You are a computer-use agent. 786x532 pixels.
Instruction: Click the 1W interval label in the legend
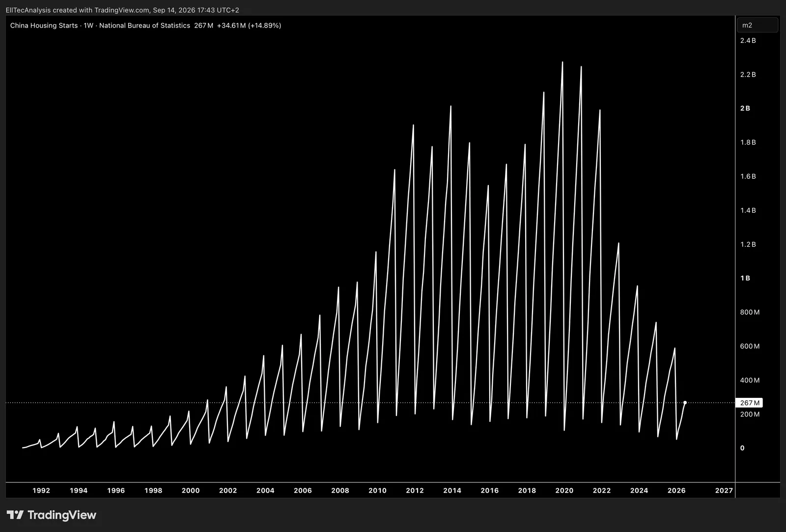(x=88, y=26)
